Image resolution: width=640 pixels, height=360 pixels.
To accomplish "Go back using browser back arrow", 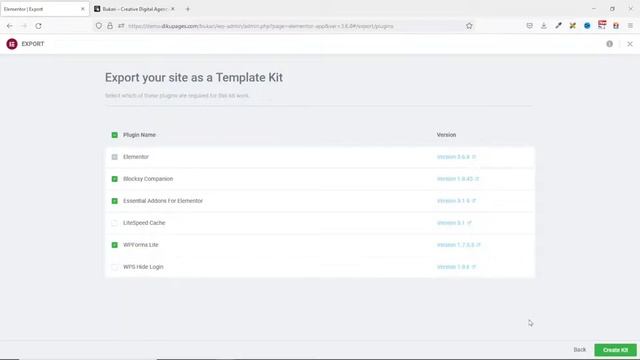I will click(9, 26).
